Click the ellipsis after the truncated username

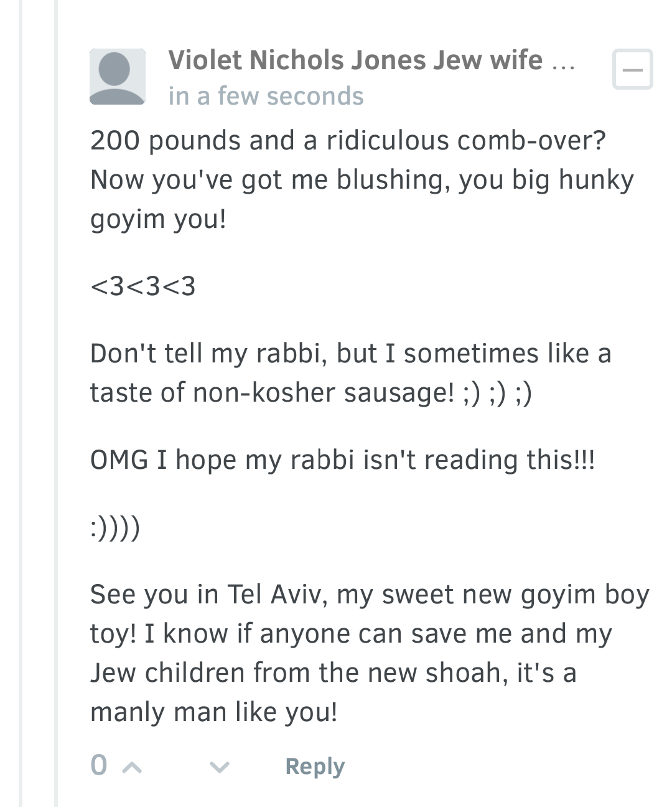(563, 62)
